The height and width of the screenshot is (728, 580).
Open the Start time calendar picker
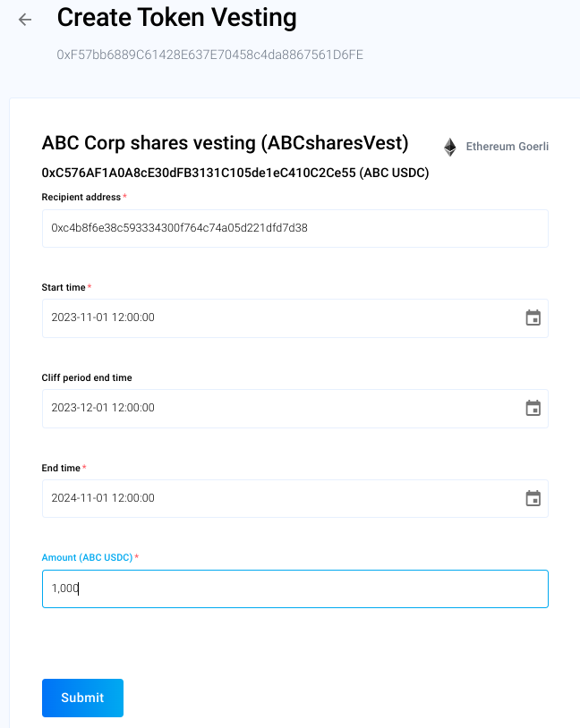point(533,317)
